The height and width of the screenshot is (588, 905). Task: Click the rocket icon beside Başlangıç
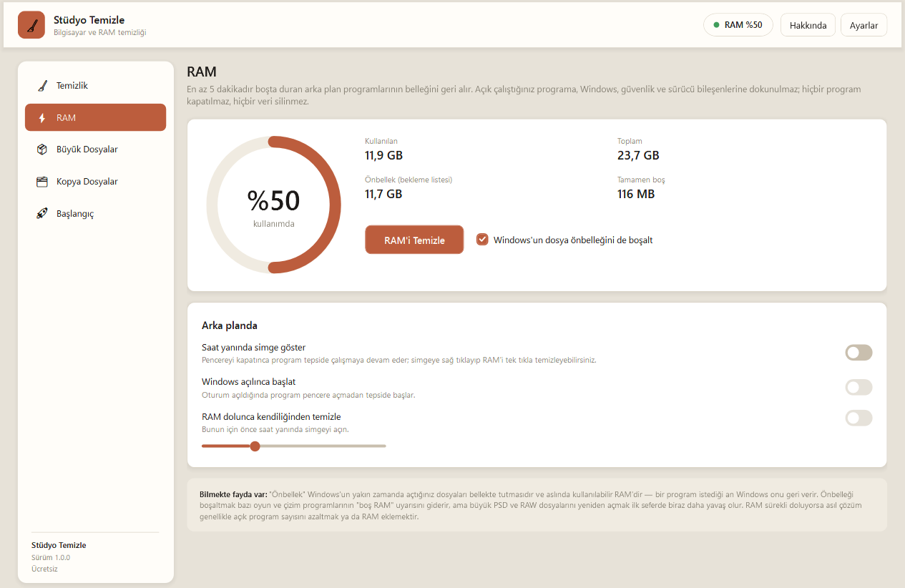[42, 213]
